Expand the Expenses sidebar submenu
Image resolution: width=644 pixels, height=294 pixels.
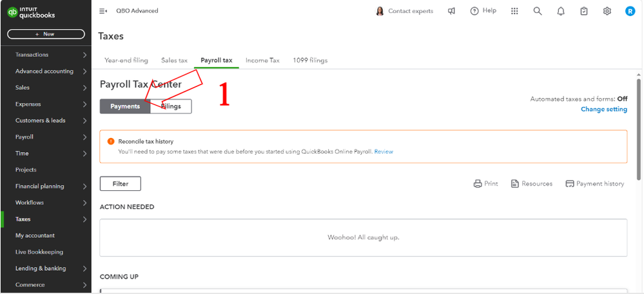coord(85,104)
